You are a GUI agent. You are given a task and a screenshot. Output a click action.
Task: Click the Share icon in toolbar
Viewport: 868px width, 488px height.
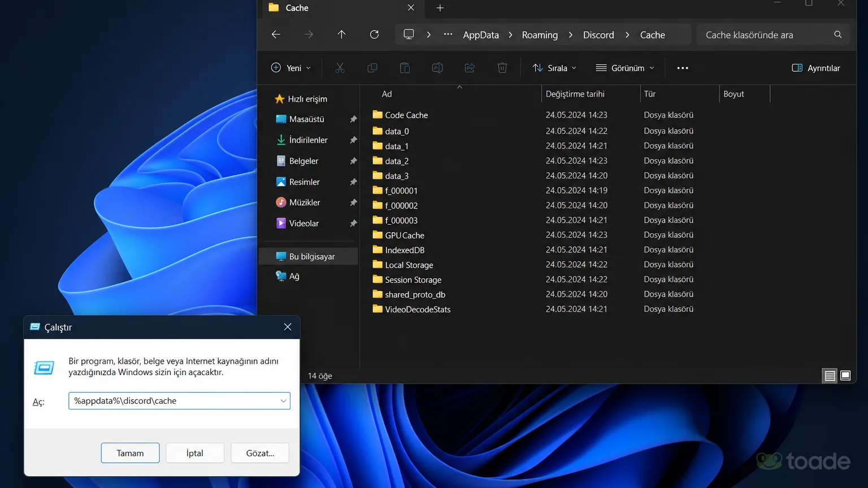[x=470, y=68]
